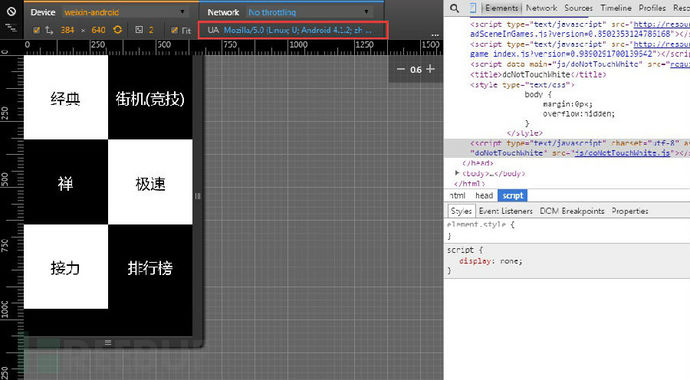This screenshot has height=380, width=690.
Task: Click the width field showing 384
Action: coord(67,30)
